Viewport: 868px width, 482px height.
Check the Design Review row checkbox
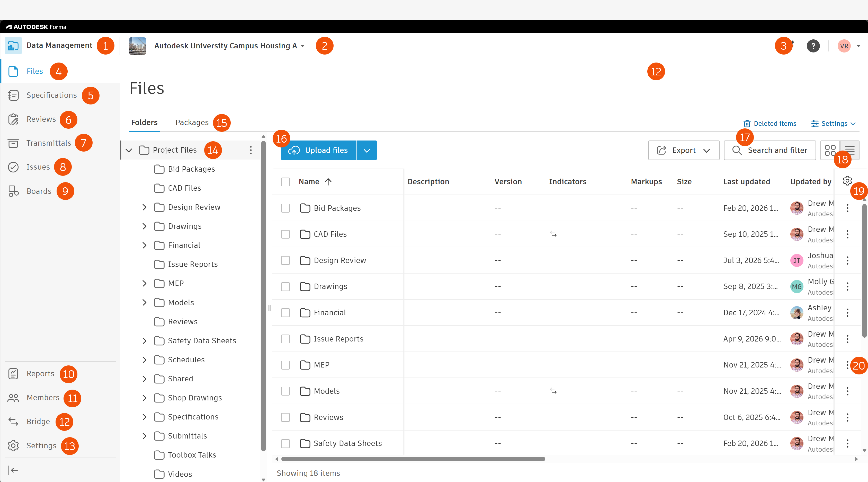pyautogui.click(x=285, y=260)
